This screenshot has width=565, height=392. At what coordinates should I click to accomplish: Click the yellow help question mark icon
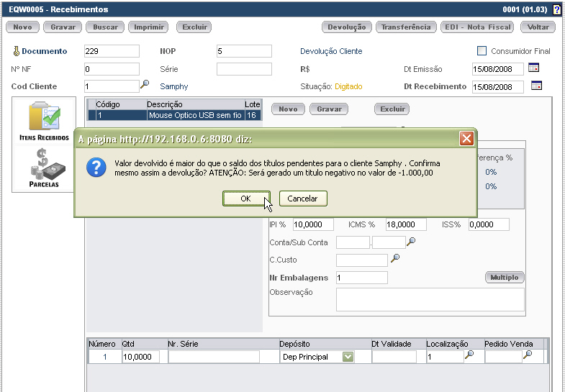[x=556, y=10]
